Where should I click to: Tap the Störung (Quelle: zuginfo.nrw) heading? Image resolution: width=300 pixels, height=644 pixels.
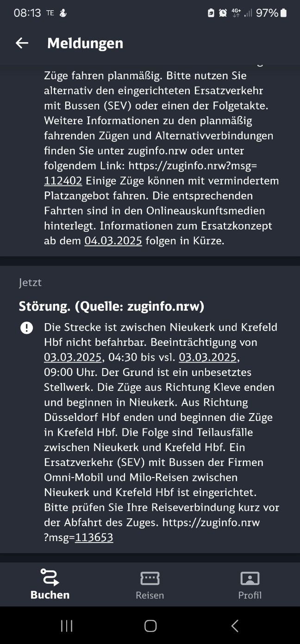tap(112, 306)
